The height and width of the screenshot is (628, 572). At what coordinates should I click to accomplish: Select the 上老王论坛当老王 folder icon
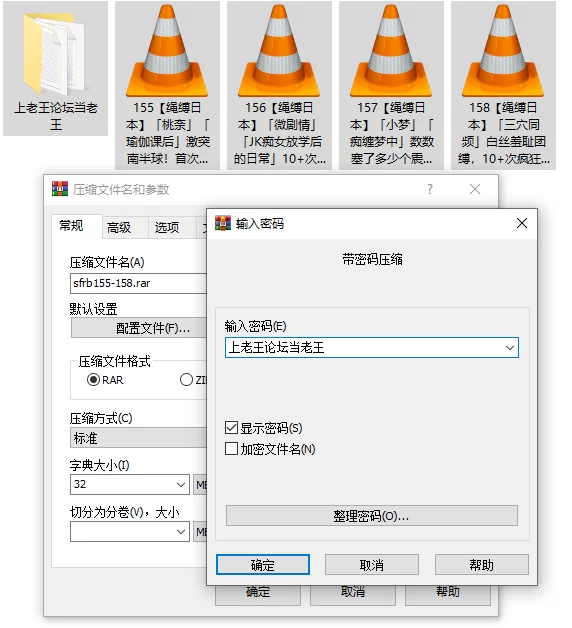pyautogui.click(x=55, y=54)
